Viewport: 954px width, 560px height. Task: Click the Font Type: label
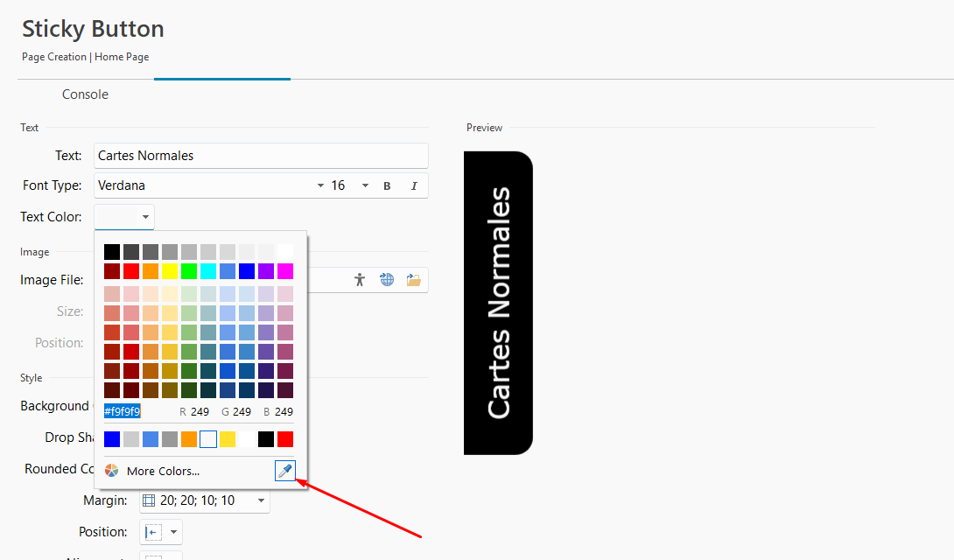pos(53,185)
